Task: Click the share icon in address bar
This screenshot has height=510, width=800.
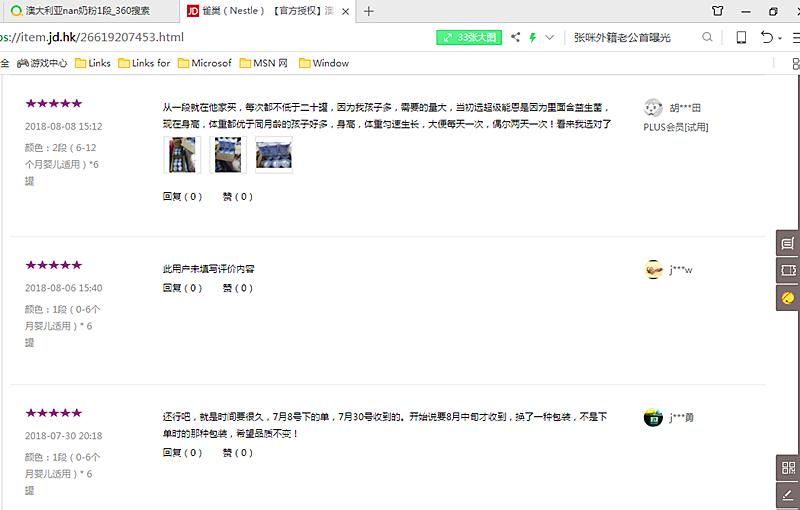Action: pyautogui.click(x=516, y=37)
